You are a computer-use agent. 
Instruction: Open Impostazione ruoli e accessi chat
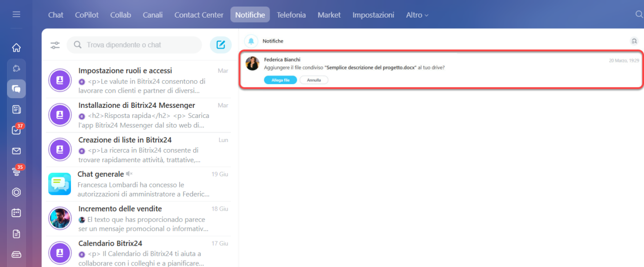tap(139, 81)
